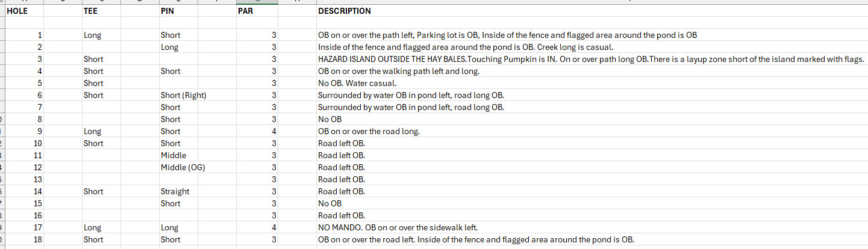The image size is (868, 249).
Task: Select the PIN header cell
Action: coord(168,11)
